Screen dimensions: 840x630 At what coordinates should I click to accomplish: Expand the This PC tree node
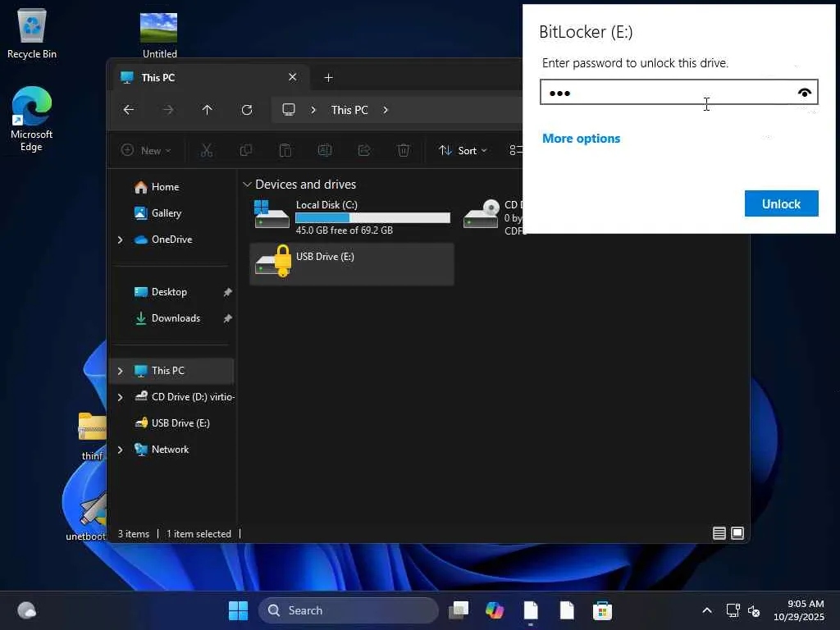pyautogui.click(x=120, y=371)
